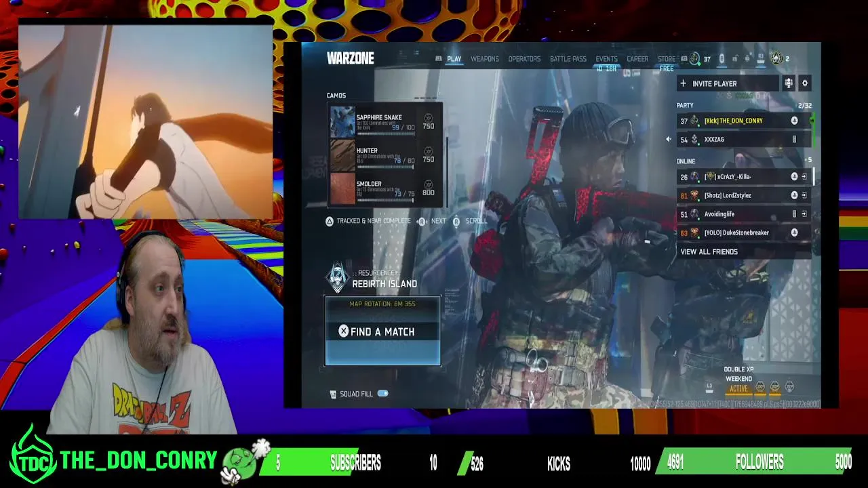This screenshot has height=488, width=868.
Task: Click Hunter camo progress bar
Action: click(385, 167)
